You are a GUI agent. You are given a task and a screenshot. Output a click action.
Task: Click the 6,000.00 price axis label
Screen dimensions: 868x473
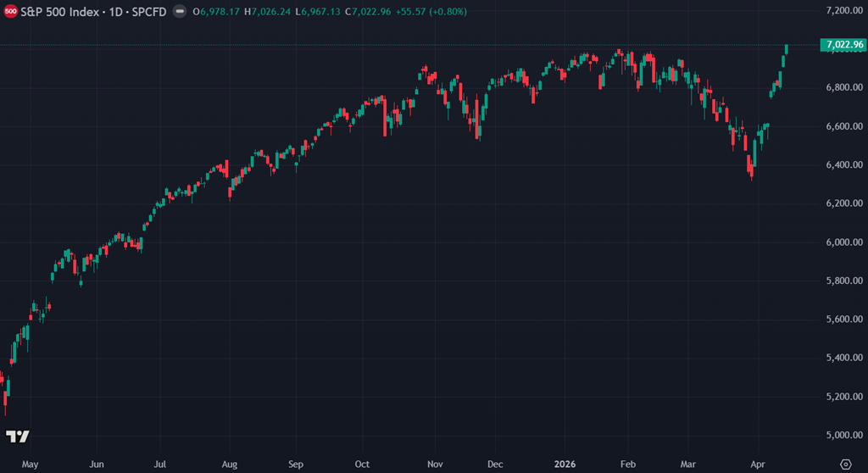click(842, 242)
